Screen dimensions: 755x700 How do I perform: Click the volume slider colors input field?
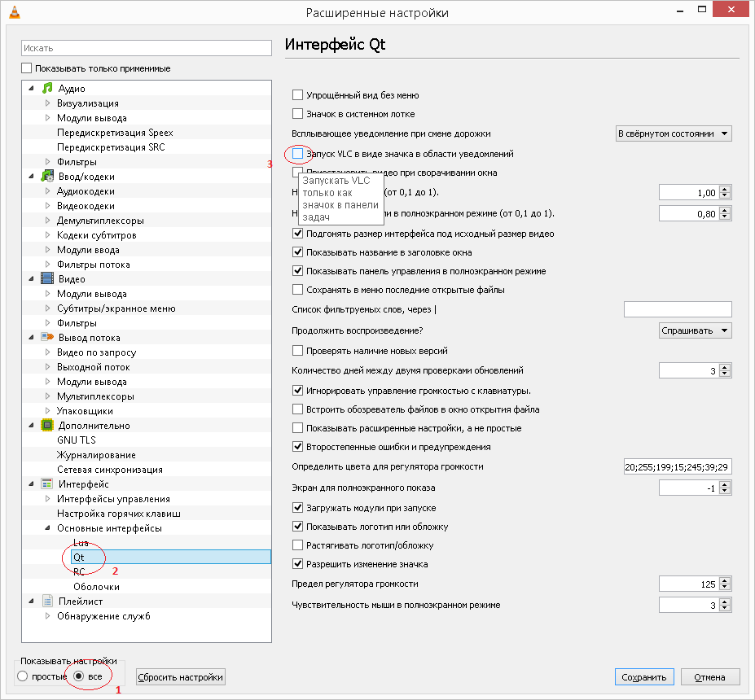[678, 466]
